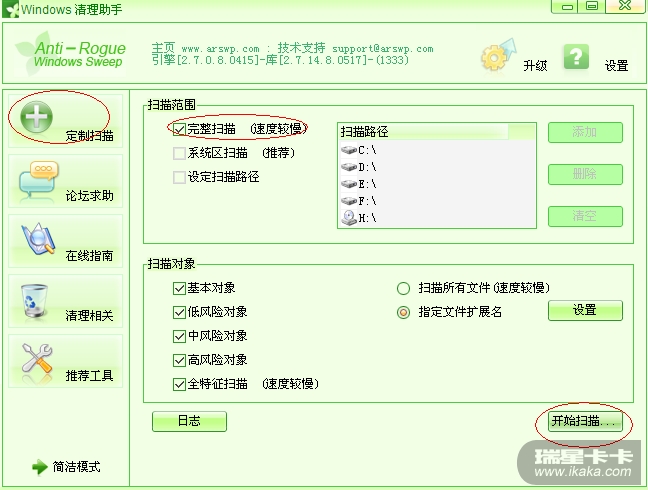Select 扫描所有文件 radio button
Screen dimensions: 648x490
pyautogui.click(x=403, y=288)
